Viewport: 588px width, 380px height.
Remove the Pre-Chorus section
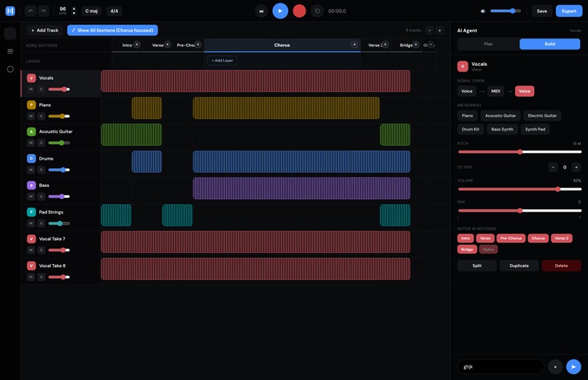click(198, 44)
